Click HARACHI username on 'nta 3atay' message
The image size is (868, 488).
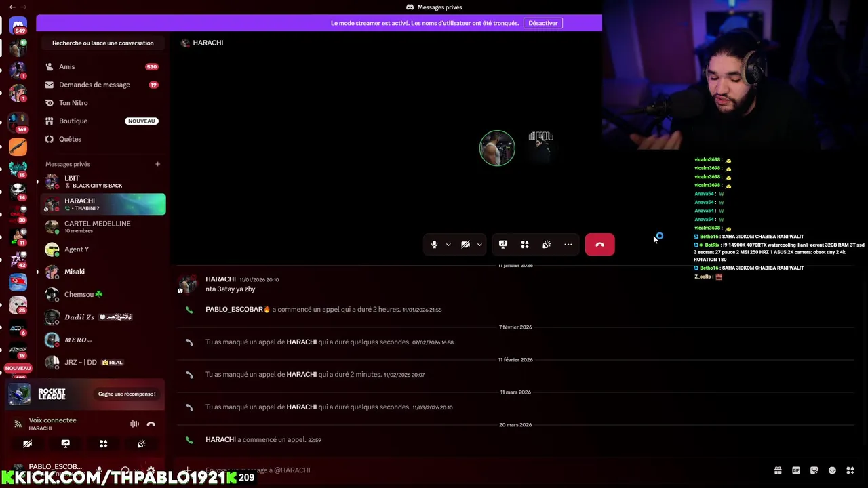point(220,279)
